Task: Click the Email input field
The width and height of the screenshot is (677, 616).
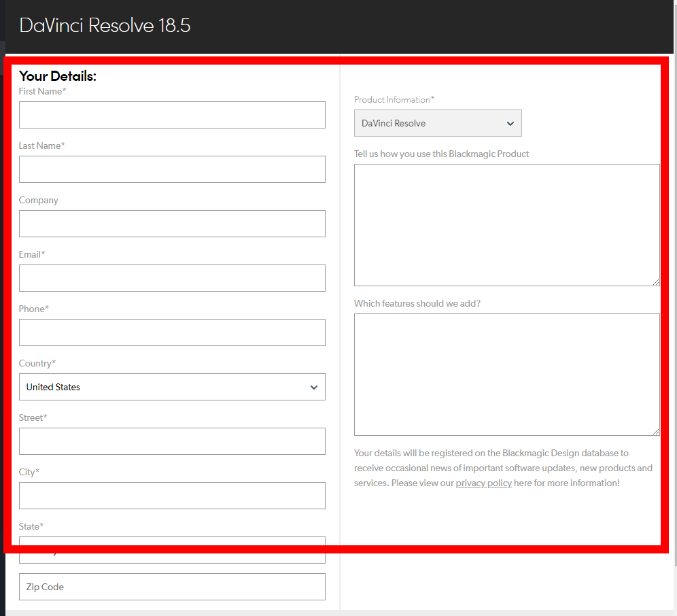Action: click(172, 278)
